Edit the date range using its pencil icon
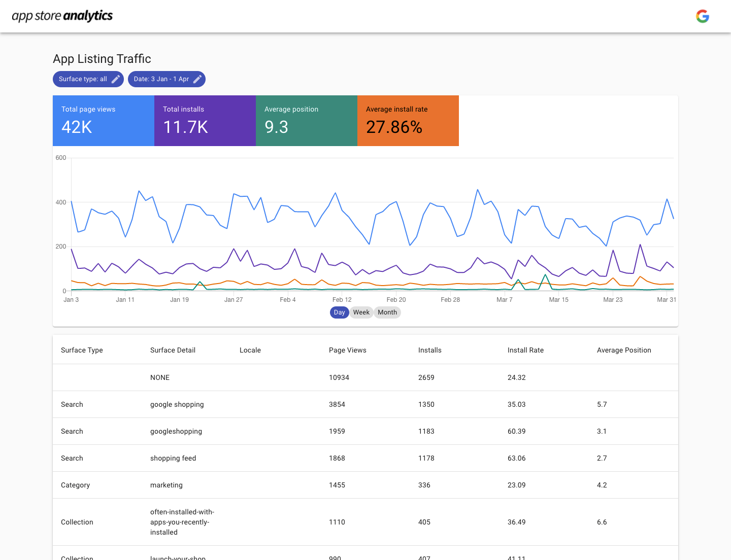 (197, 79)
